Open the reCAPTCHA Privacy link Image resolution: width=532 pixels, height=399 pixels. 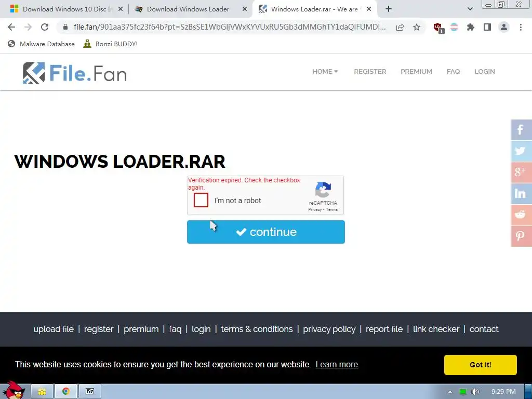point(314,209)
